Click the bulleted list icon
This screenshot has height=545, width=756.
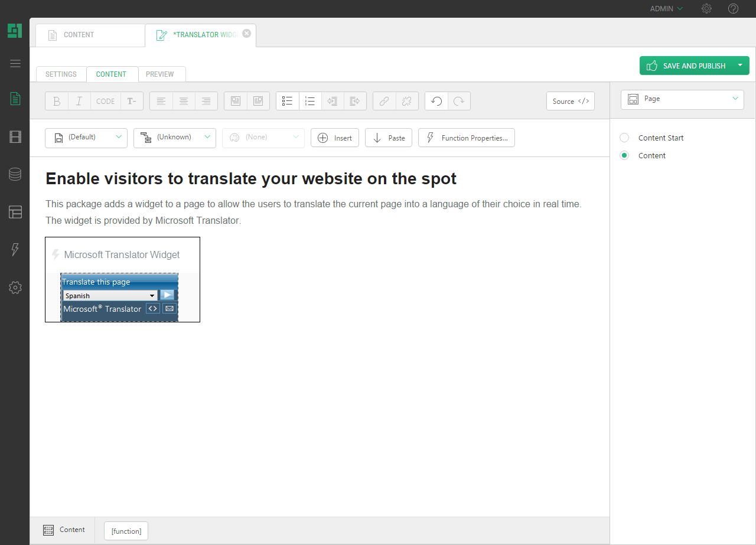coord(288,101)
